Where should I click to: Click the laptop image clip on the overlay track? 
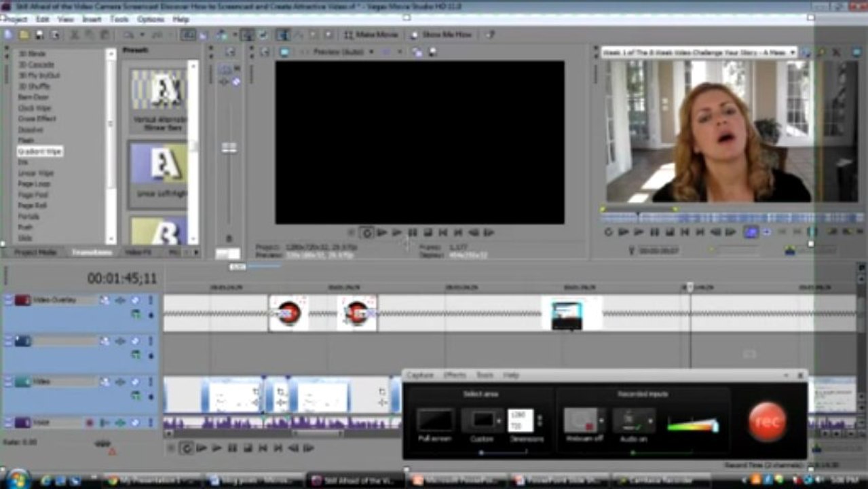point(567,314)
